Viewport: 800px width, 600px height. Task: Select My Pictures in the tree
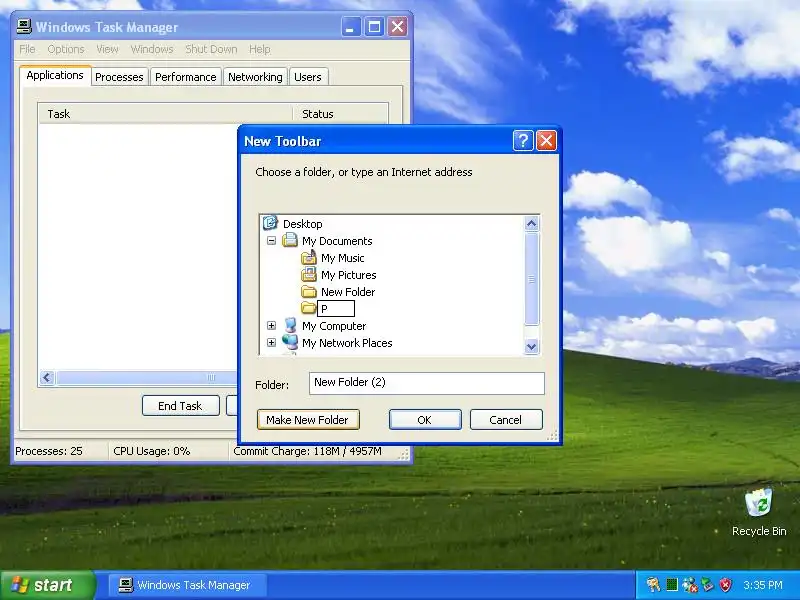tap(349, 275)
